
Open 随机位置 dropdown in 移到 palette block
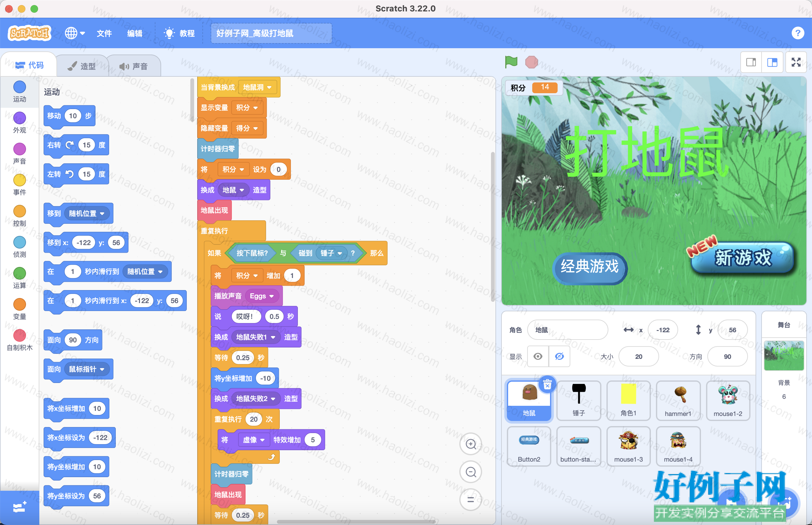pyautogui.click(x=87, y=213)
